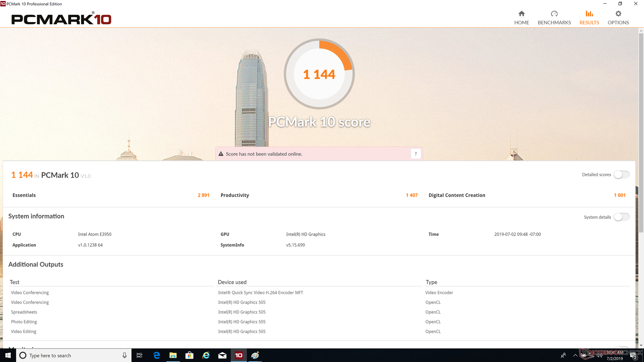Click the Spreadsheets test row

[24, 312]
